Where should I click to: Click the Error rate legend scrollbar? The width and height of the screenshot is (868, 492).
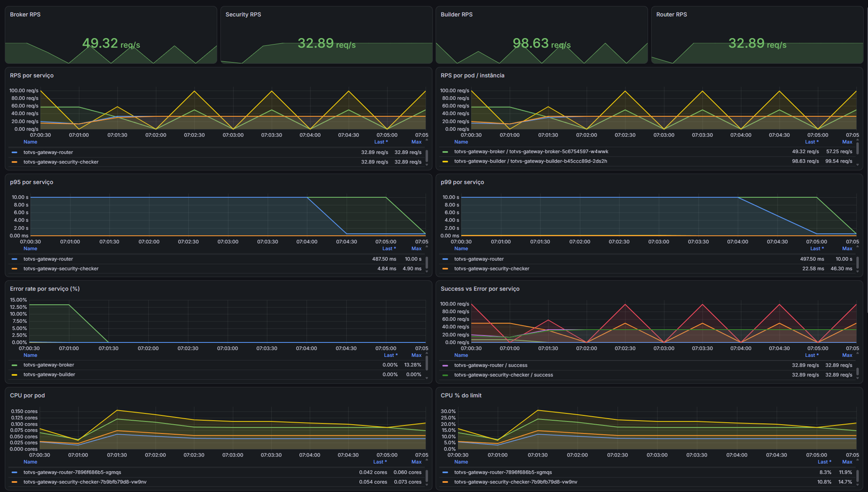point(427,363)
